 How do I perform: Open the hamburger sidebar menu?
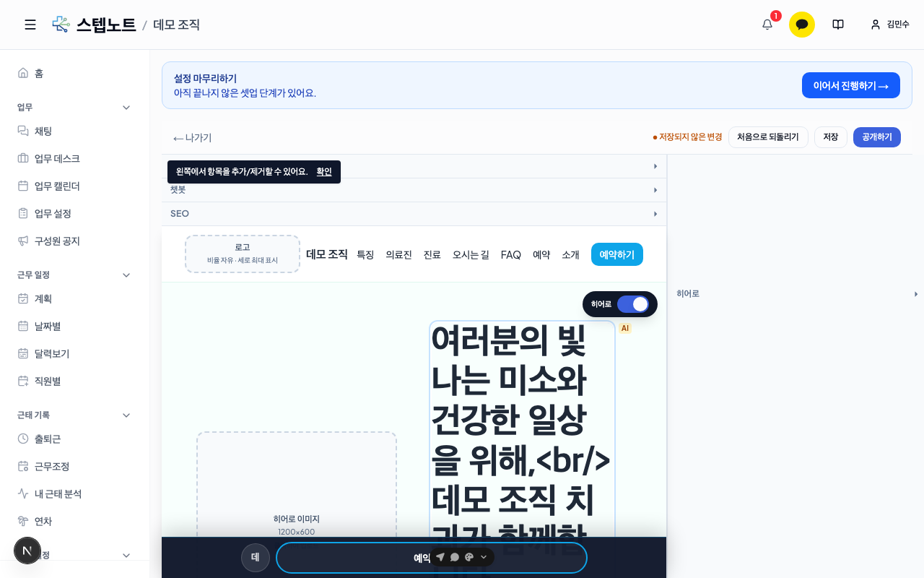pyautogui.click(x=30, y=25)
